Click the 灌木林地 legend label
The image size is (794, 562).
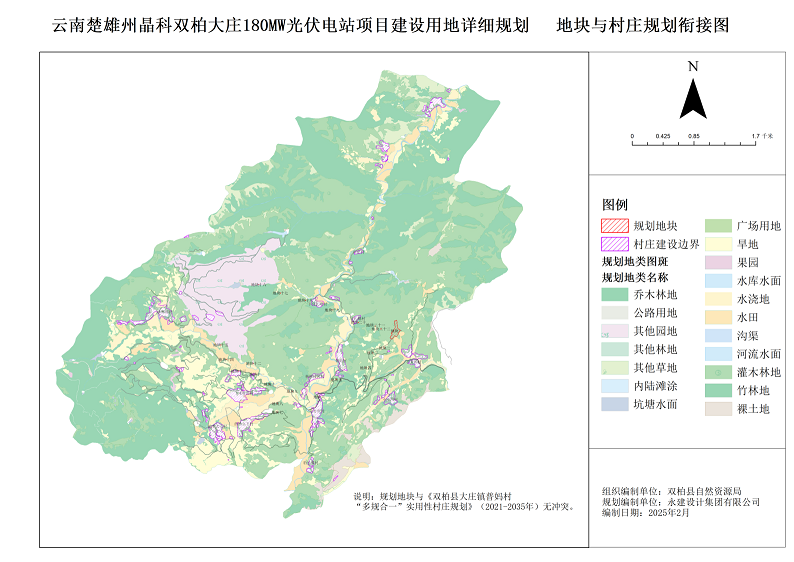tap(759, 372)
